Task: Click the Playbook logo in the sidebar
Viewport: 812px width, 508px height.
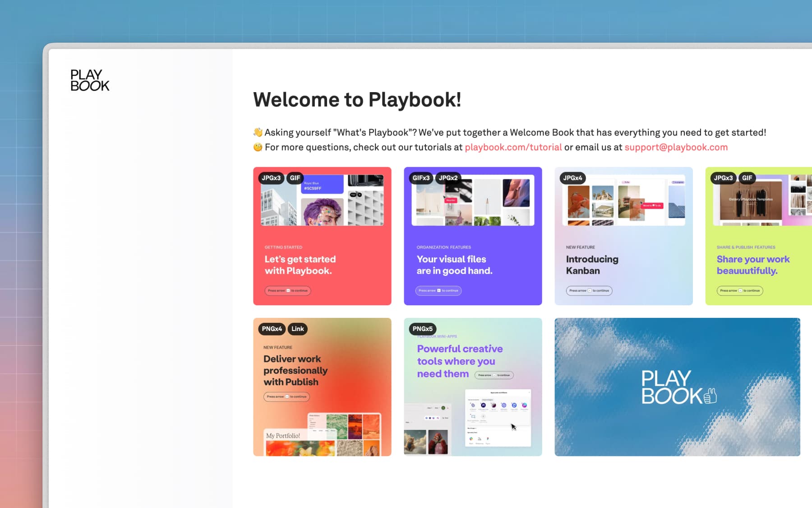Action: pyautogui.click(x=89, y=81)
